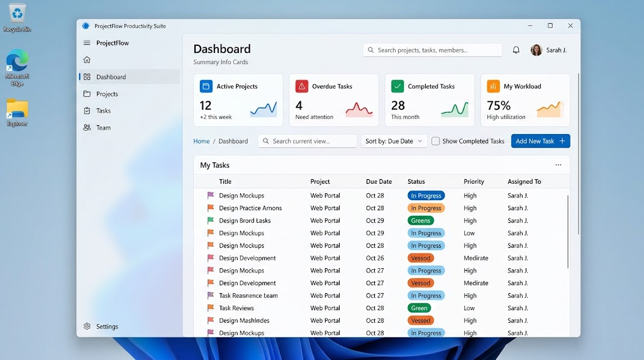Click the Assigned To column header
The width and height of the screenshot is (644, 360).
pyautogui.click(x=524, y=181)
